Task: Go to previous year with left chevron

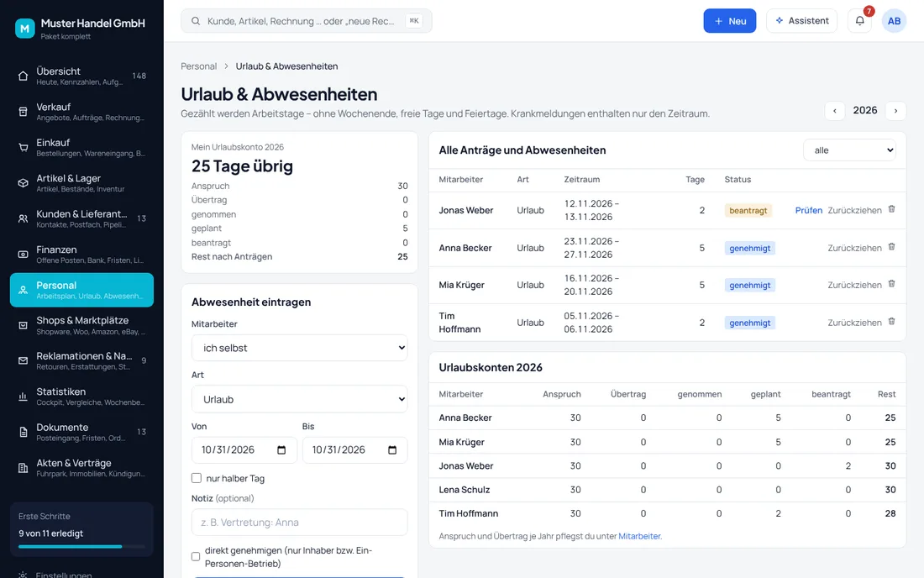Action: 834,111
